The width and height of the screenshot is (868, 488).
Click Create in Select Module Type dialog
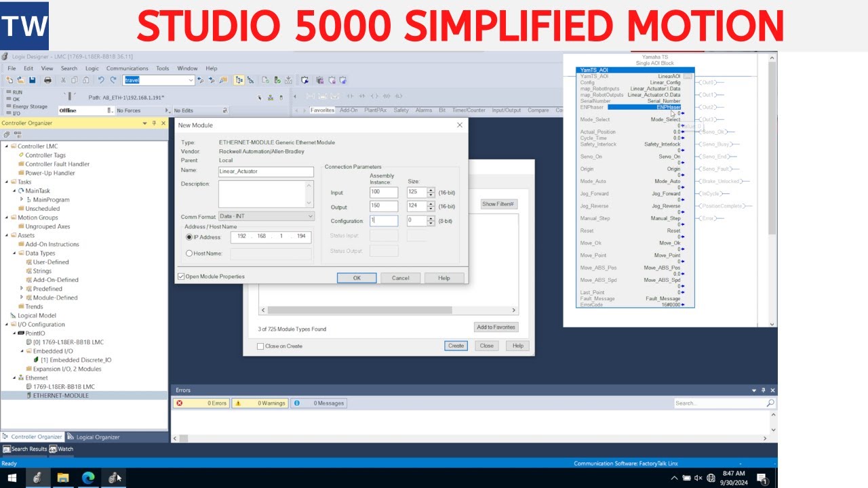pos(456,346)
